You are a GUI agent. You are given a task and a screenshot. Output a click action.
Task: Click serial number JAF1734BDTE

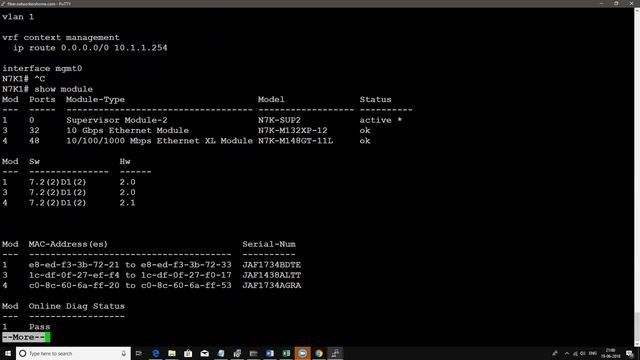click(272, 264)
